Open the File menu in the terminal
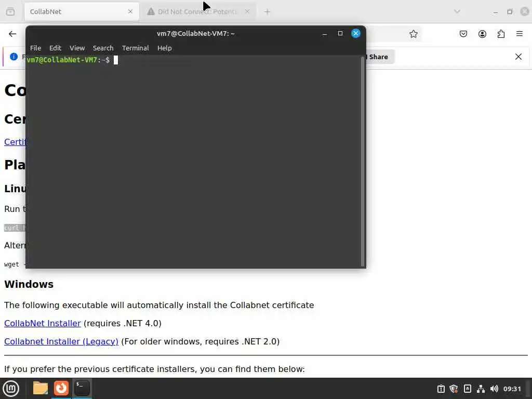 point(35,48)
